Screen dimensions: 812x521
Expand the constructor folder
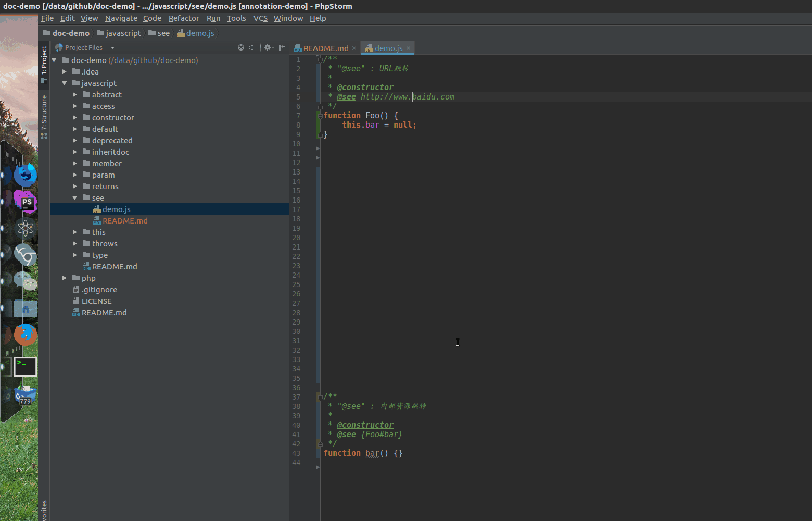pos(75,118)
